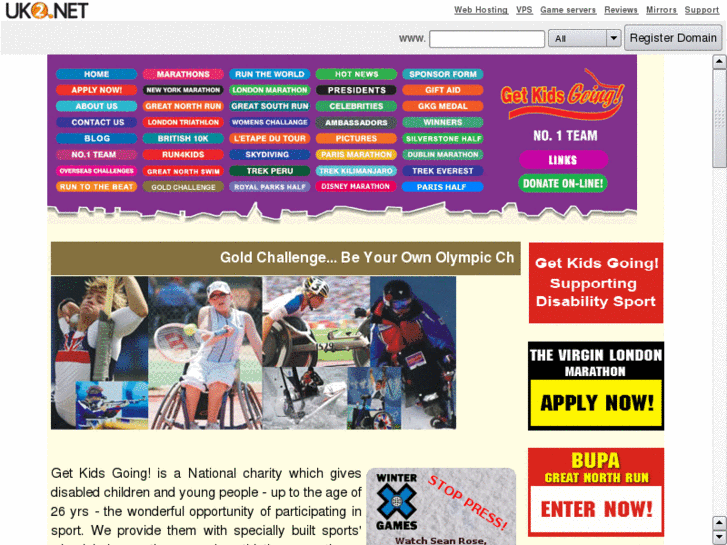Open SPONSOR FORM nav item
Screen dimensions: 727x545
click(443, 74)
